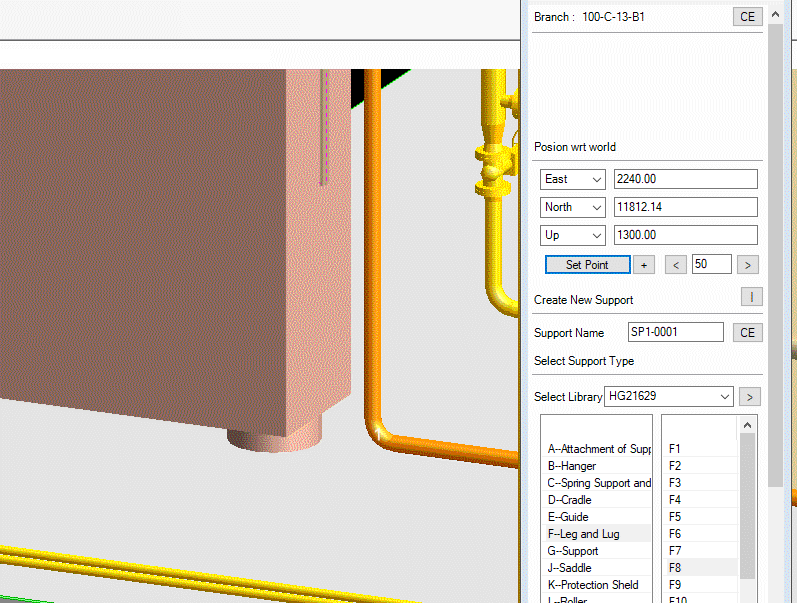This screenshot has width=797, height=603.
Task: Click the step value field showing 50
Action: click(712, 264)
